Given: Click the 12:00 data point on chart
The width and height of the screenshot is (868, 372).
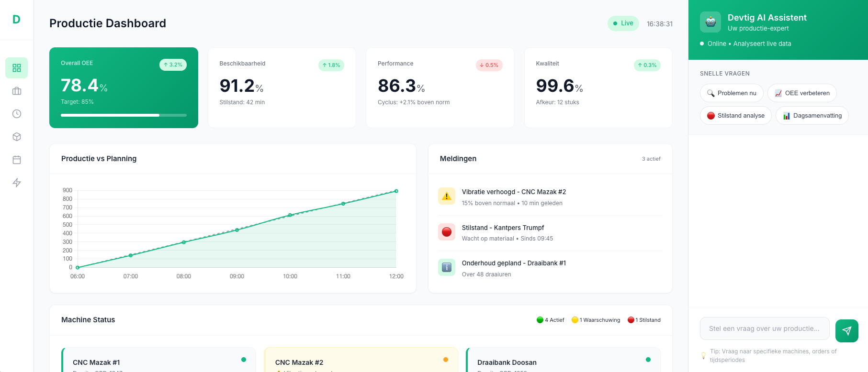Looking at the screenshot, I should [396, 191].
